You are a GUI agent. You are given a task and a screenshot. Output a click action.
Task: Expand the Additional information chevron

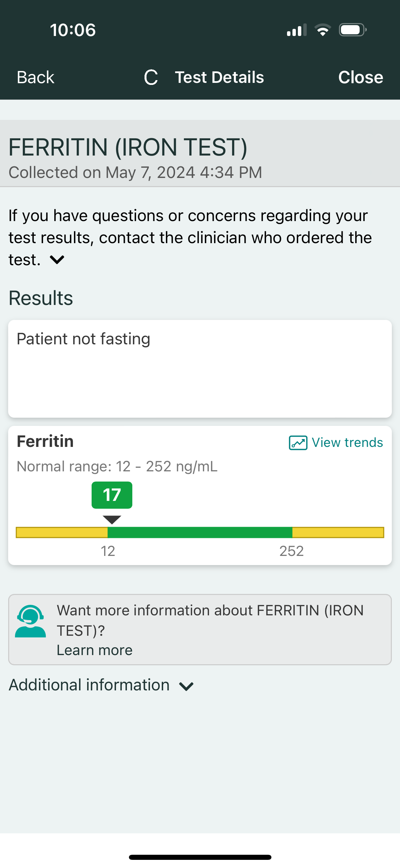pyautogui.click(x=186, y=686)
